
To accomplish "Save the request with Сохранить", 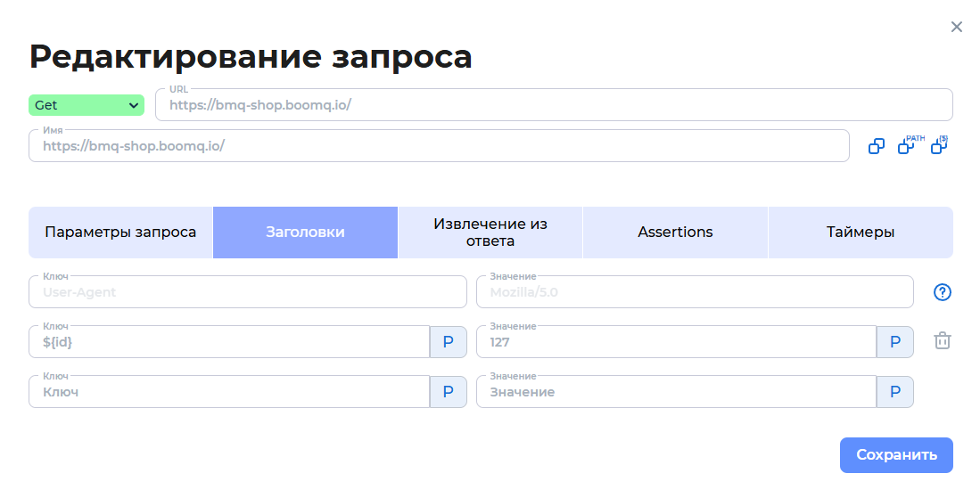I will [896, 455].
